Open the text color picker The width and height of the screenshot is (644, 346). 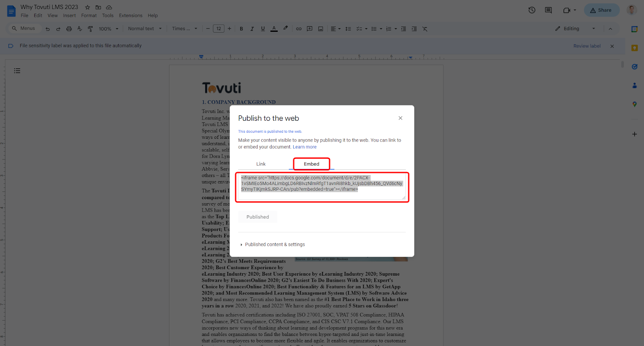[x=274, y=29]
